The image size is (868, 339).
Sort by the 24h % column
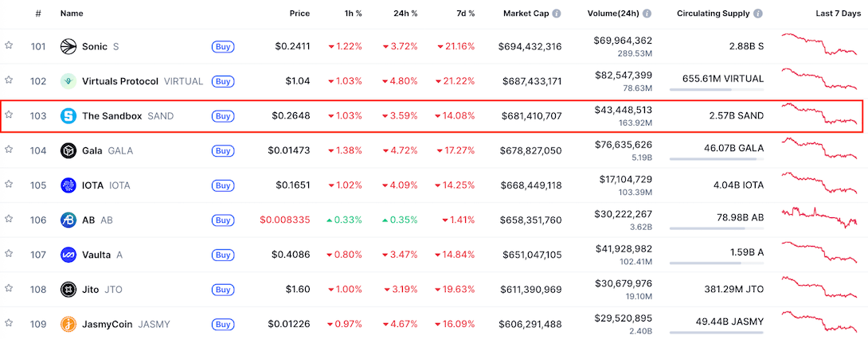(x=404, y=14)
